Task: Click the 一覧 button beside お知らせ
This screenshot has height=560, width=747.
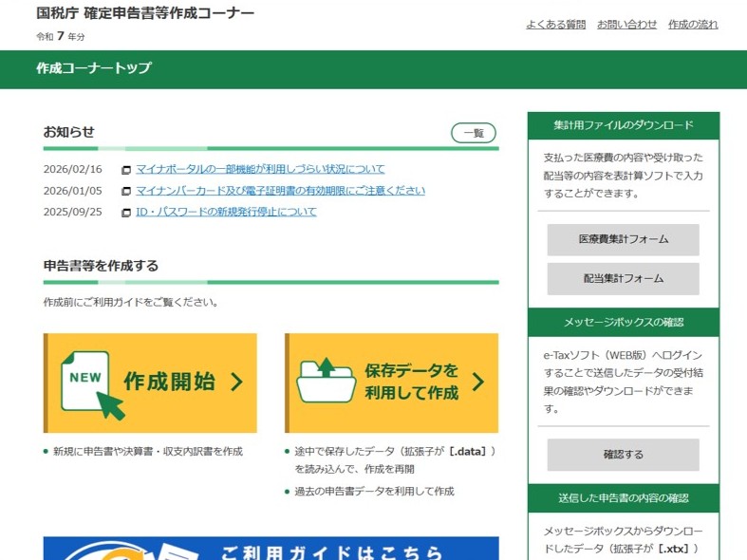Action: click(x=473, y=133)
